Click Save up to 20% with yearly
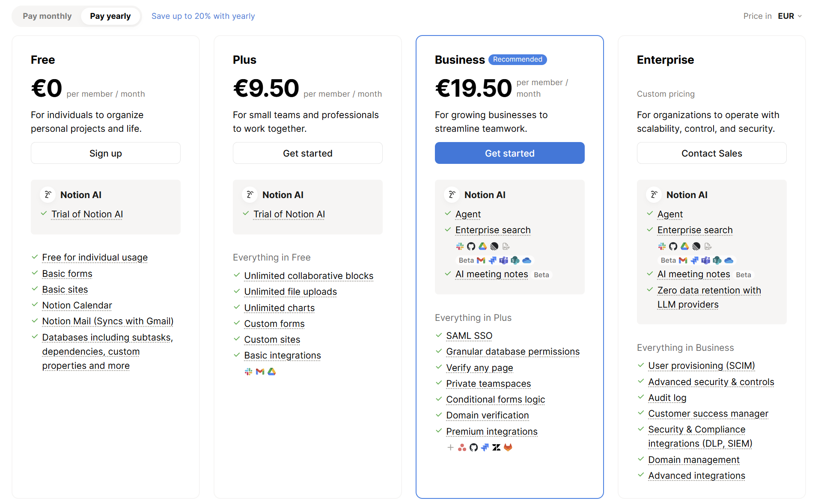 tap(203, 16)
